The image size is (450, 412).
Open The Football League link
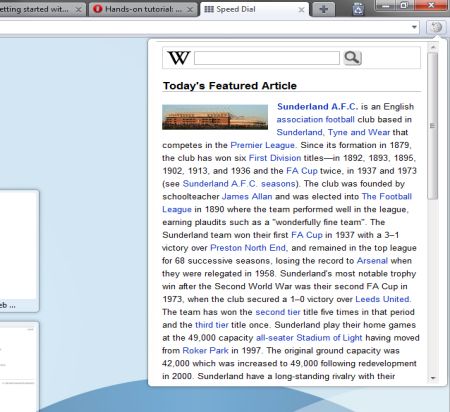point(387,196)
